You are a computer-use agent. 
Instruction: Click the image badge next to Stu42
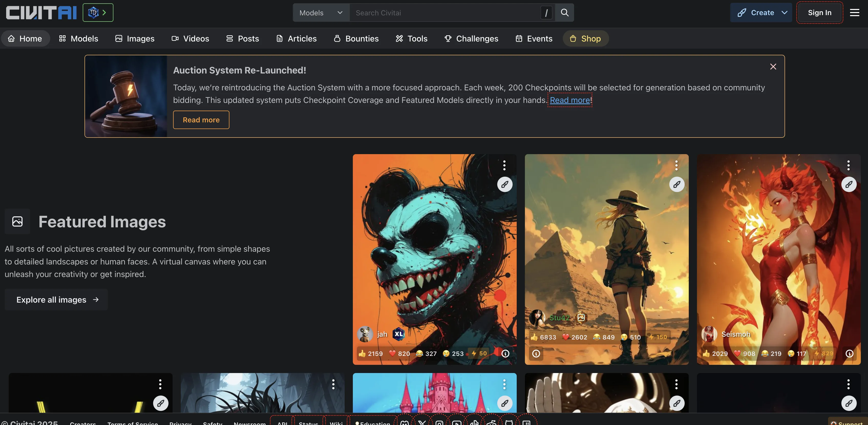click(x=581, y=317)
